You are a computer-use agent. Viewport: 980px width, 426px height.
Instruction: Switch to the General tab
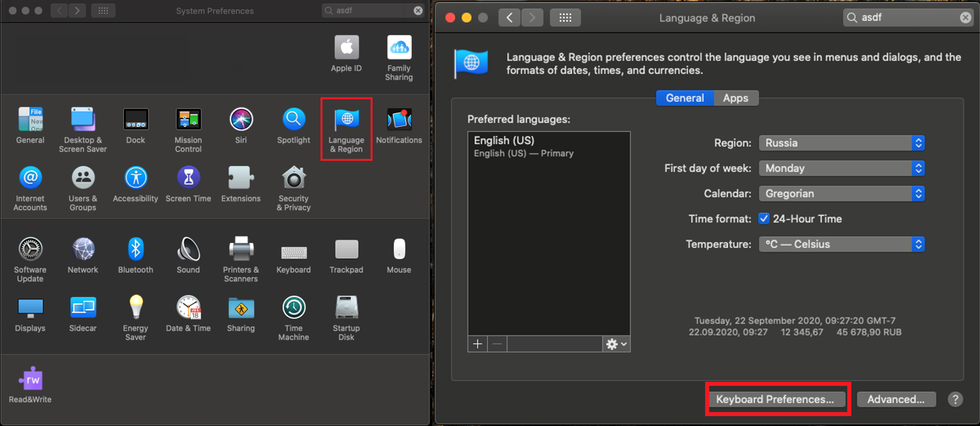point(685,98)
